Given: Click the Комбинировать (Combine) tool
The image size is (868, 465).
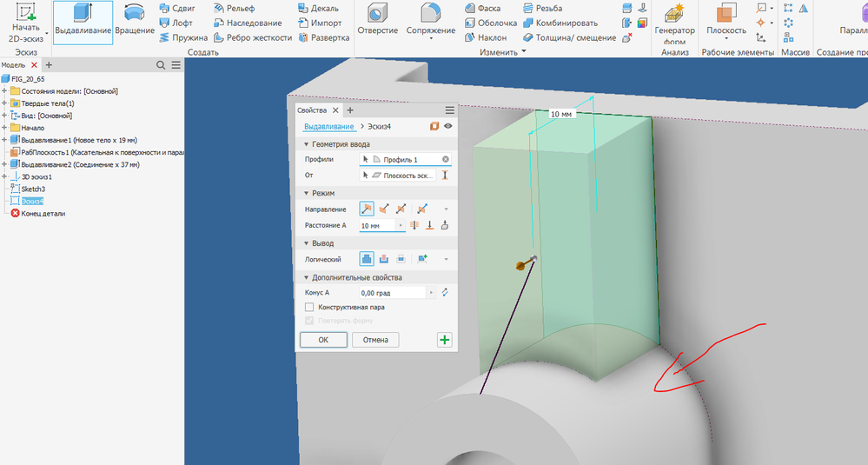Looking at the screenshot, I should tap(560, 23).
